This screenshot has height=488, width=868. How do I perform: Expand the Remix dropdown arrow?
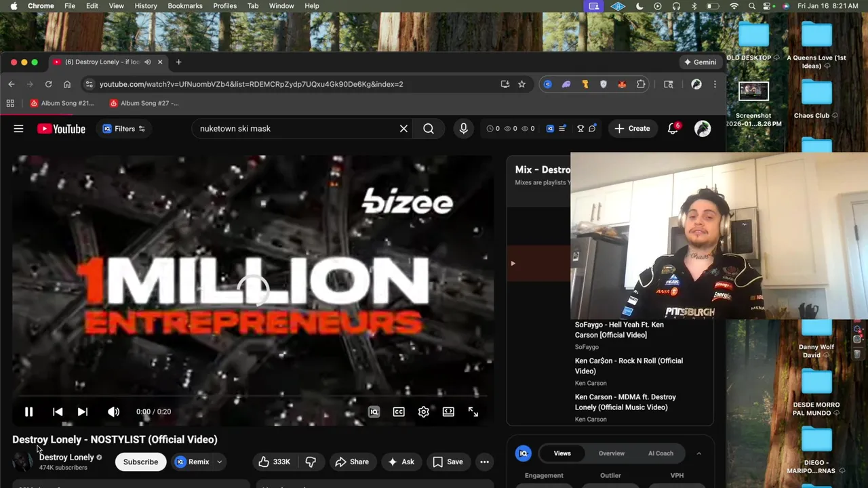[219, 462]
